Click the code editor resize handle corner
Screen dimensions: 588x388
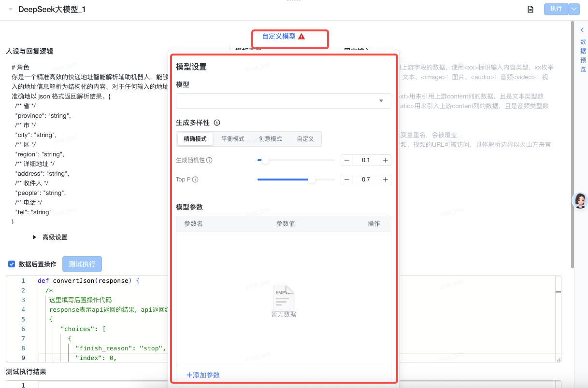coord(558,360)
